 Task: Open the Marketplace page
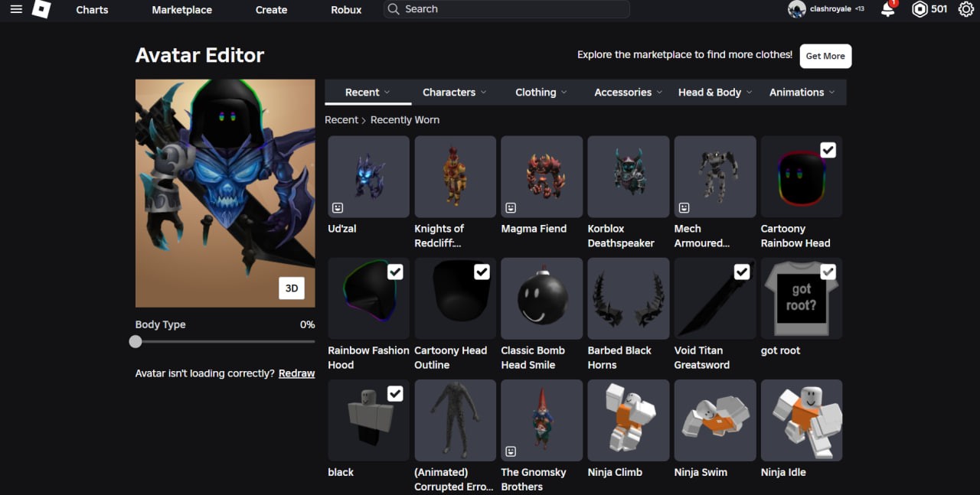click(x=181, y=10)
